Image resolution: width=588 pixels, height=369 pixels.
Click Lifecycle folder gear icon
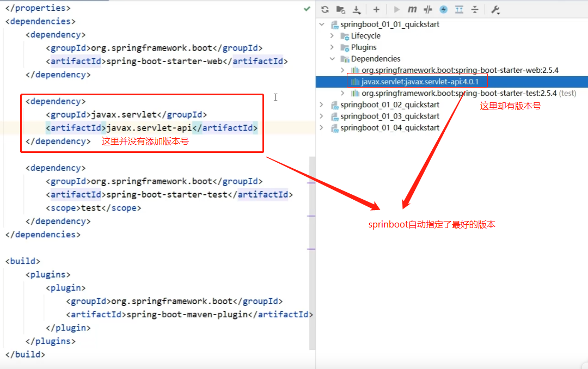[x=345, y=36]
